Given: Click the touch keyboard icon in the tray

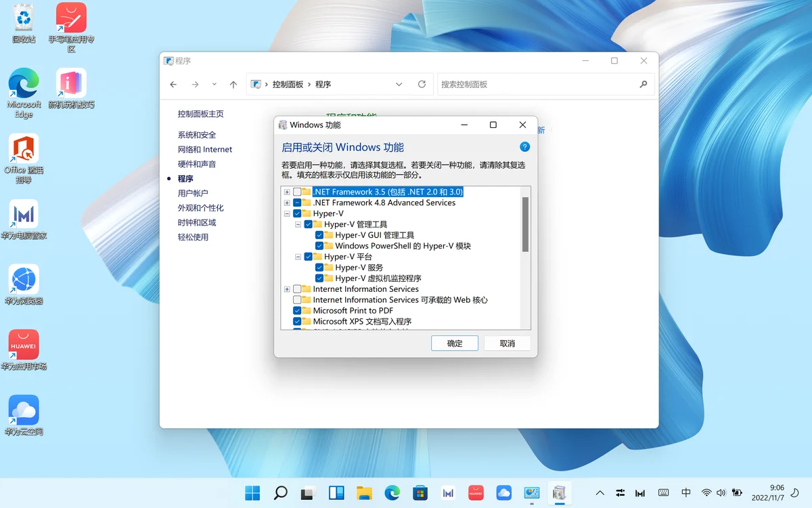Looking at the screenshot, I should click(x=664, y=493).
